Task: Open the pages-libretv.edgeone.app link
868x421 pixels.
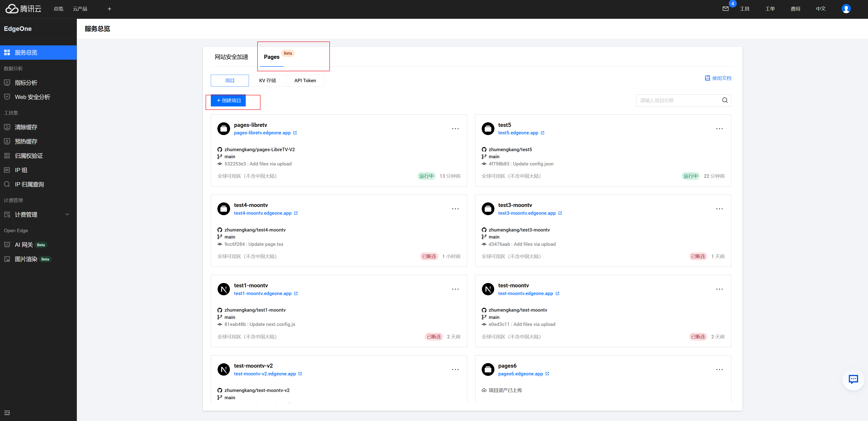Action: click(262, 133)
